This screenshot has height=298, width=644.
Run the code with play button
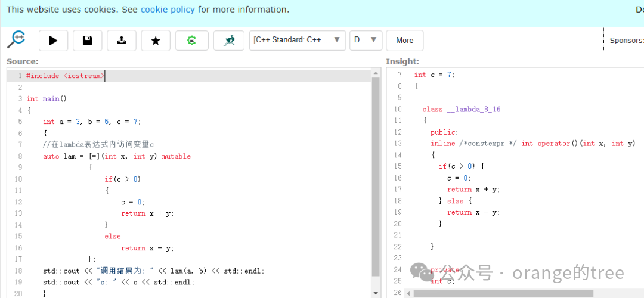(x=54, y=41)
